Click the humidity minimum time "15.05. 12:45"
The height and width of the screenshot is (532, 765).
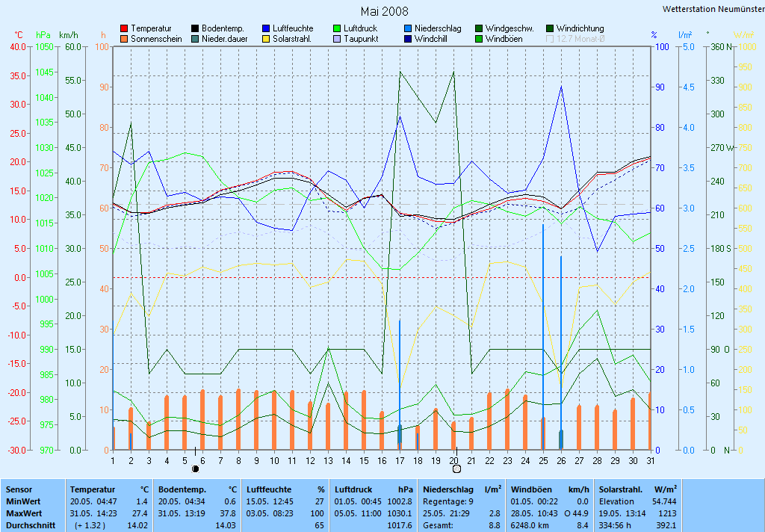click(270, 502)
